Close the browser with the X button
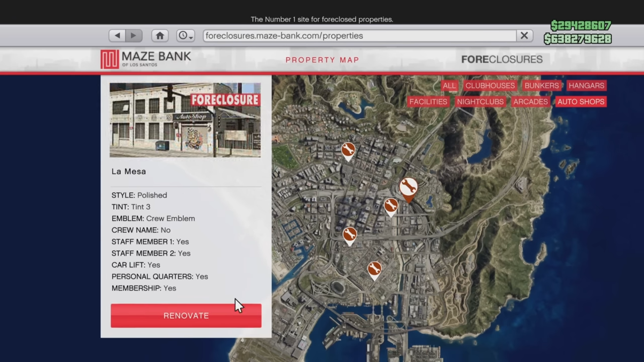Screen dimensions: 644x362 click(524, 36)
